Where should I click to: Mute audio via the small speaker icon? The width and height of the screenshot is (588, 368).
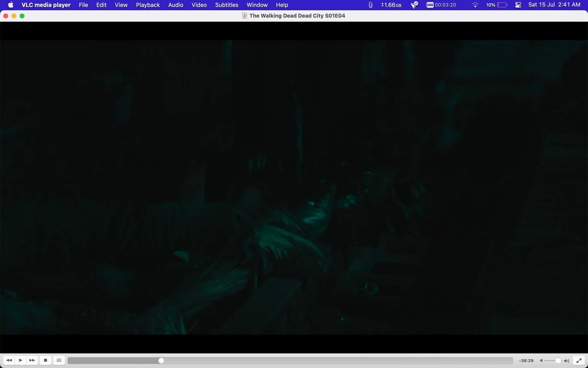(x=541, y=361)
